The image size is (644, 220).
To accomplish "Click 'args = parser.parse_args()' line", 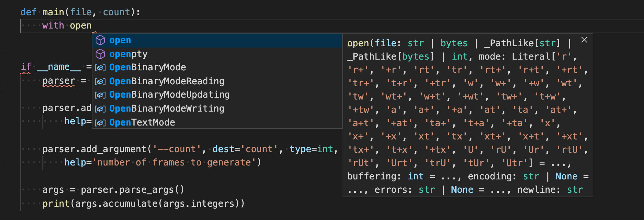I will [113, 190].
